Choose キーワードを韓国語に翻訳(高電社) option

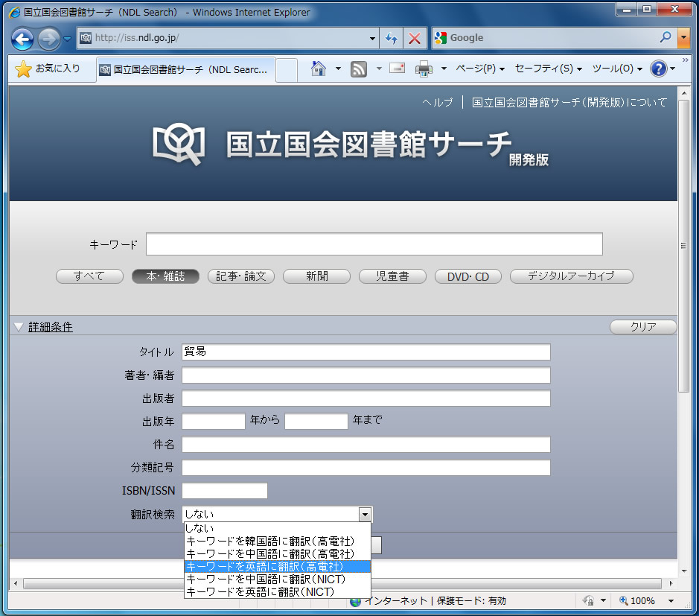tap(277, 541)
